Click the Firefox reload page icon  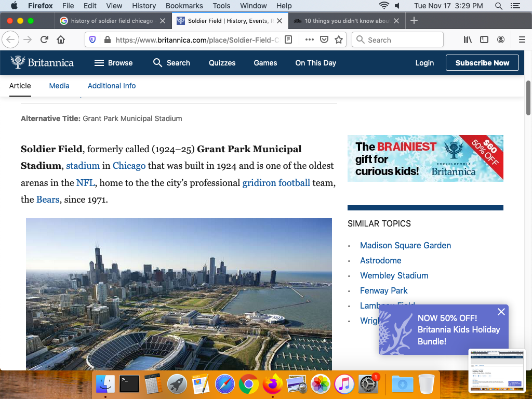click(44, 40)
